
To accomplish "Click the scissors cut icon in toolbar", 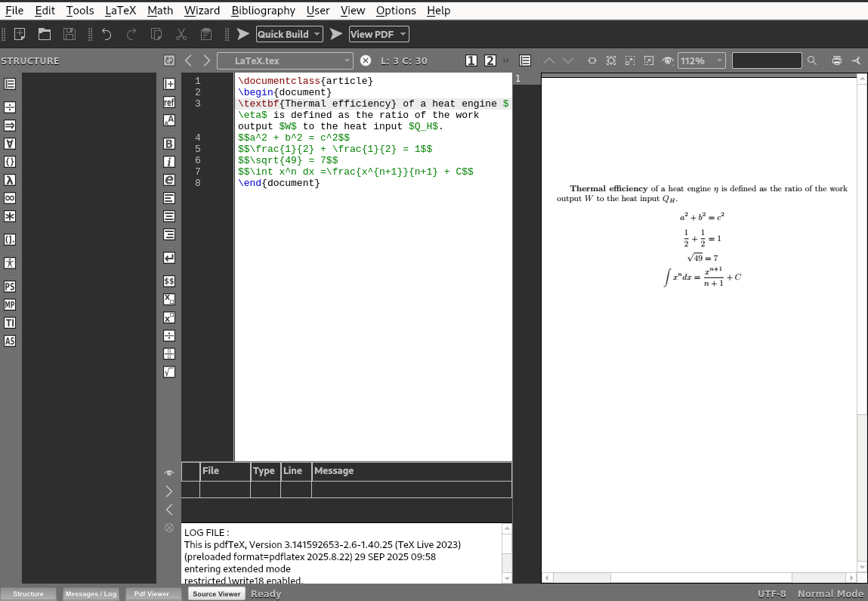I will [181, 34].
